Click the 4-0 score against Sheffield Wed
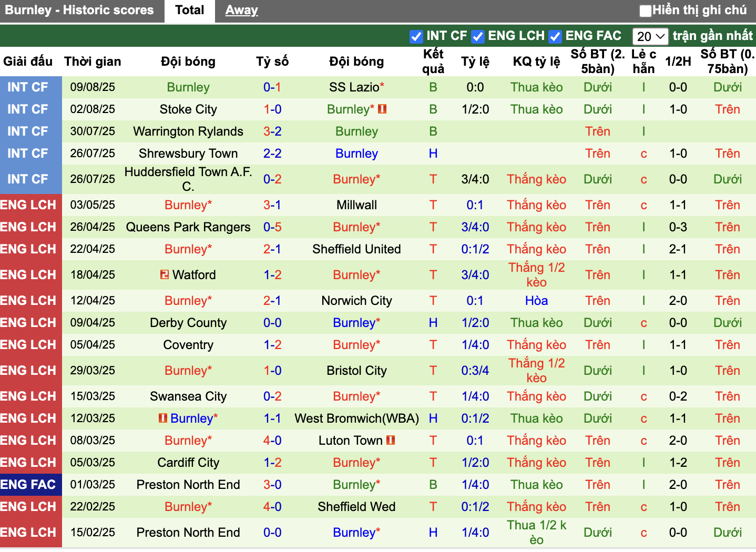Screen dimensions: 756x552 point(272,507)
